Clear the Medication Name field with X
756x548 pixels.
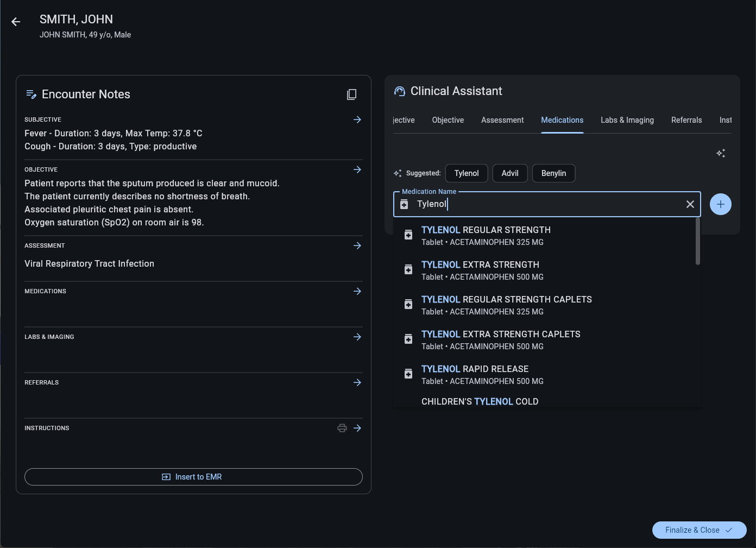tap(690, 204)
